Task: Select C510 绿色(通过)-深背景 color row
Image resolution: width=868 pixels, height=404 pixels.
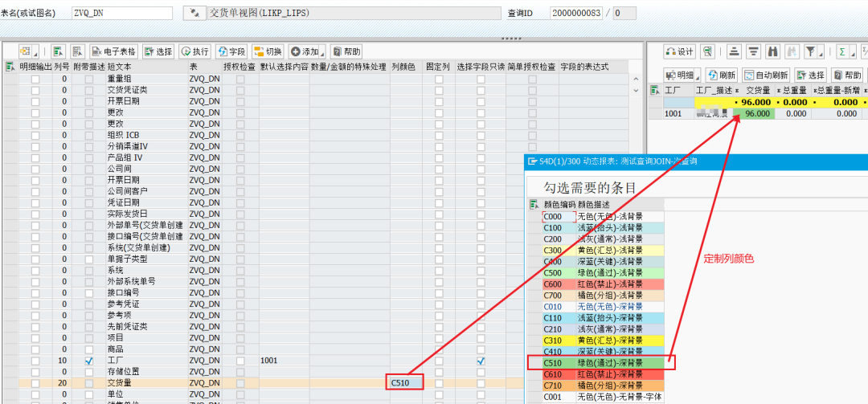Action: tap(603, 363)
